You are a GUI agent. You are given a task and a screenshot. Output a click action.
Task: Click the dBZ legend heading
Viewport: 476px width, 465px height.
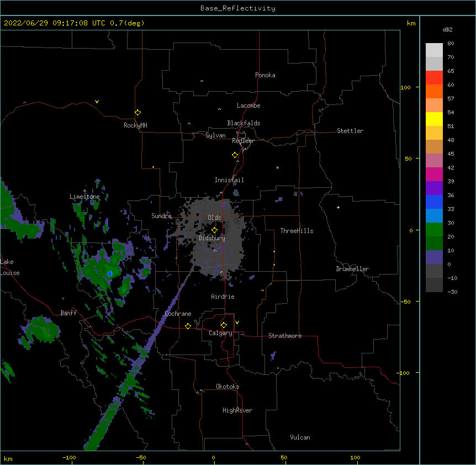[x=447, y=30]
